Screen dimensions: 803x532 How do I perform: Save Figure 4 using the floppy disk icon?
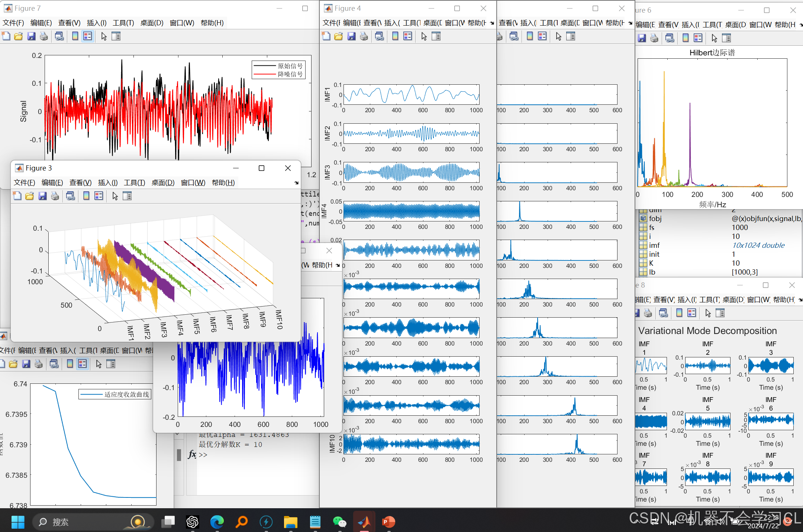click(x=351, y=36)
